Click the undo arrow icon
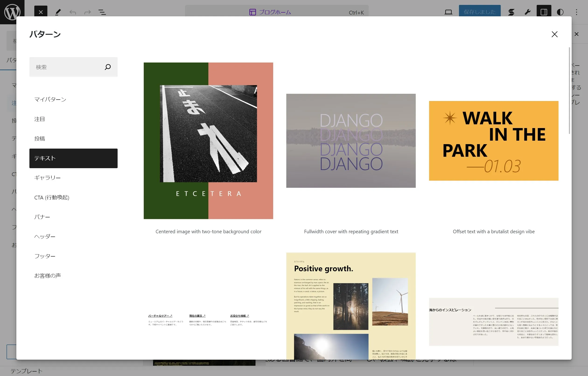This screenshot has height=376, width=588. [73, 12]
